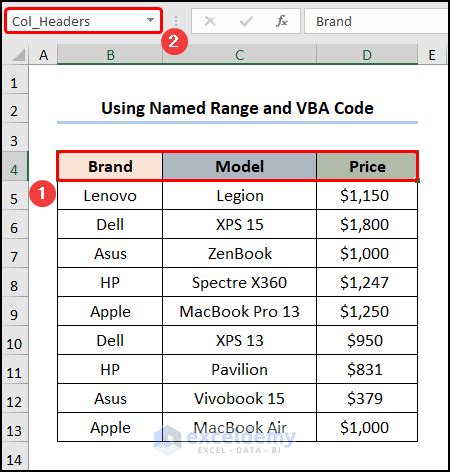
Task: Click the formula bar showing Brand
Action: tap(376, 21)
